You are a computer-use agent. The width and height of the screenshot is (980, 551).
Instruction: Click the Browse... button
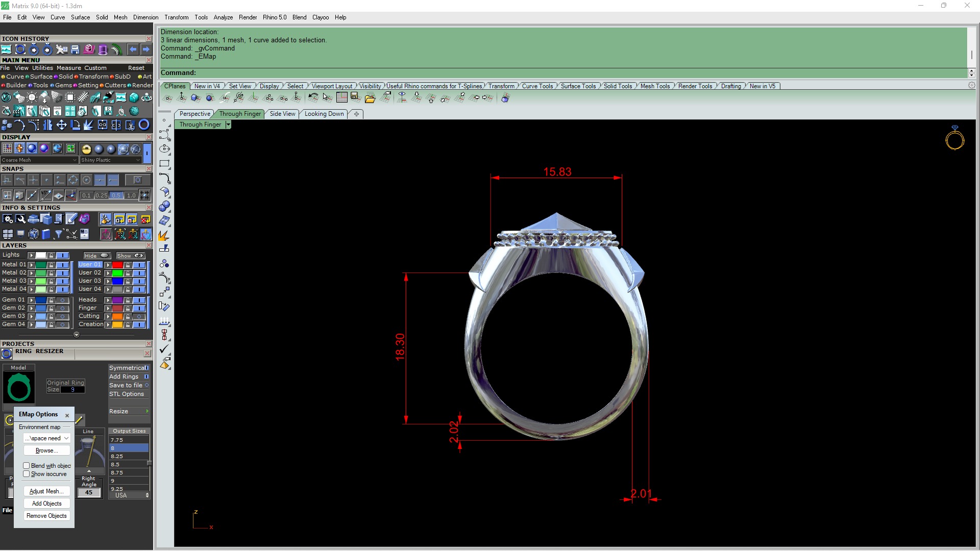coord(46,450)
